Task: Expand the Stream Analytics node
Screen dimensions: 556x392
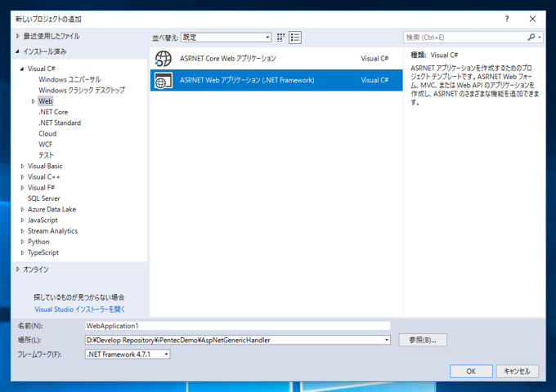Action: pyautogui.click(x=22, y=231)
